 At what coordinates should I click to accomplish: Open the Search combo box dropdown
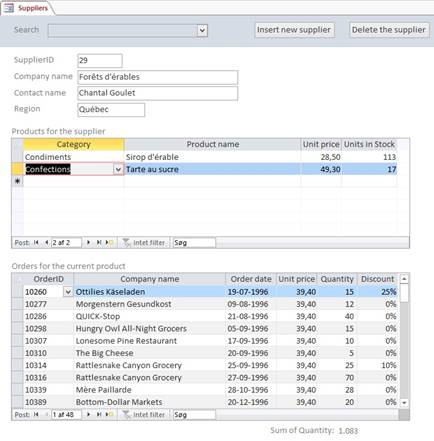click(x=202, y=31)
